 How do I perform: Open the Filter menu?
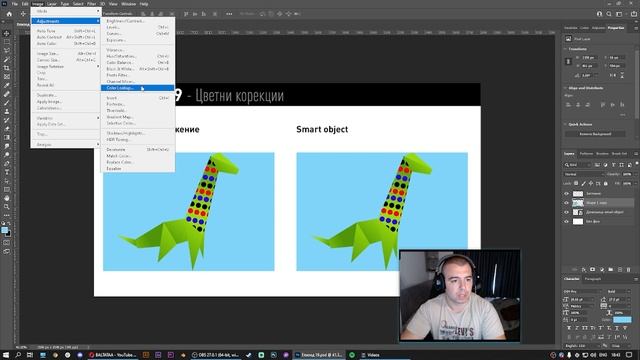[x=91, y=4]
